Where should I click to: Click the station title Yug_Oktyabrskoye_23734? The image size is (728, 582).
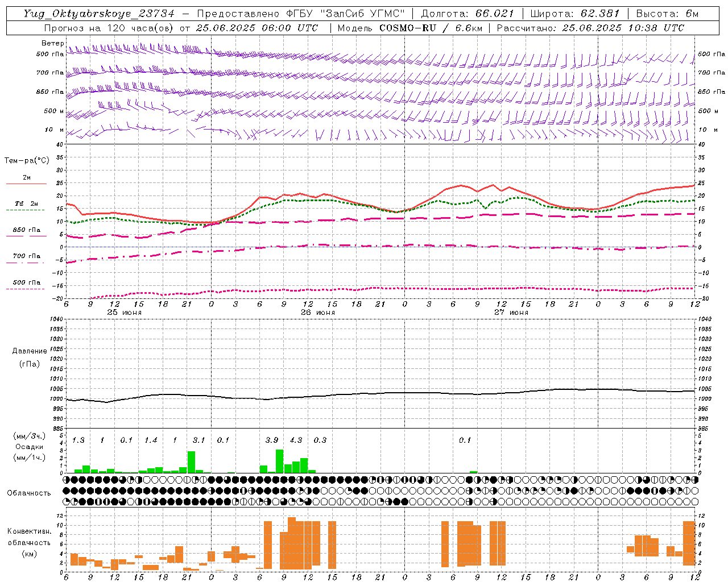99,14
